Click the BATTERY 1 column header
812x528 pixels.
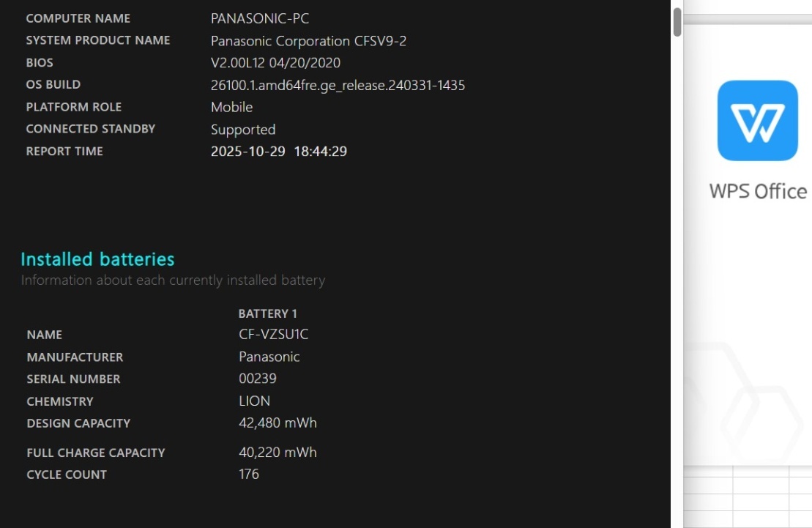tap(267, 313)
